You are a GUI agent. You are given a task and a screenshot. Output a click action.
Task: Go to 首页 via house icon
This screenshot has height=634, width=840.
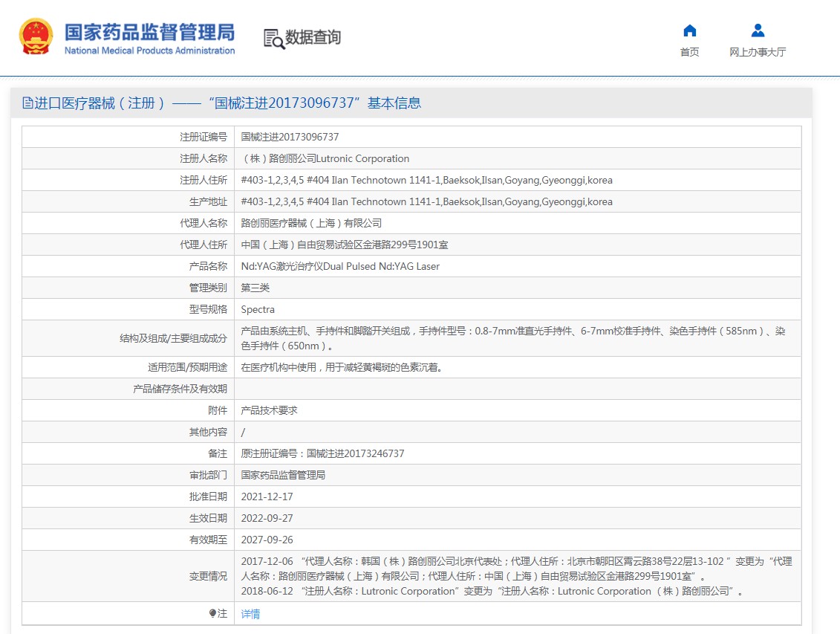pos(689,30)
